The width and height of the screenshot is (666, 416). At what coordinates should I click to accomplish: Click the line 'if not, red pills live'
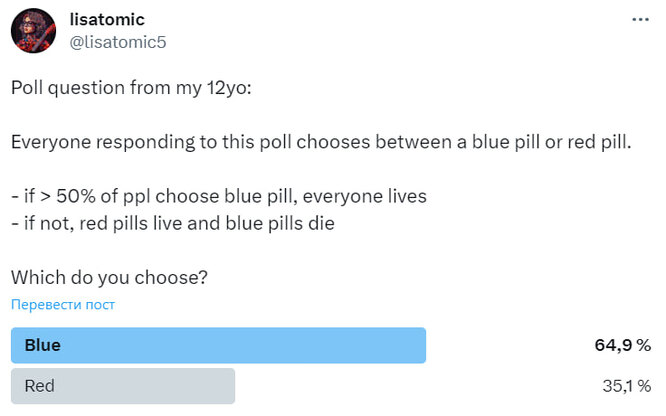point(173,224)
